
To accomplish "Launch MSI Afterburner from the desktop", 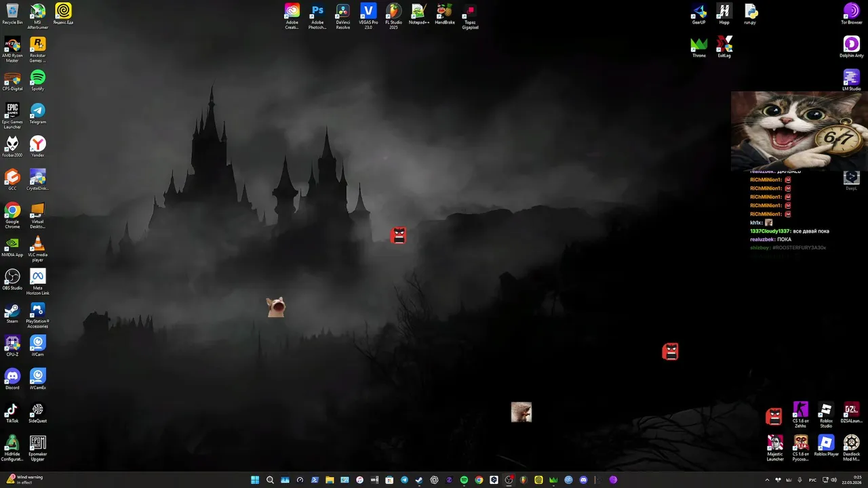I will pyautogui.click(x=38, y=16).
